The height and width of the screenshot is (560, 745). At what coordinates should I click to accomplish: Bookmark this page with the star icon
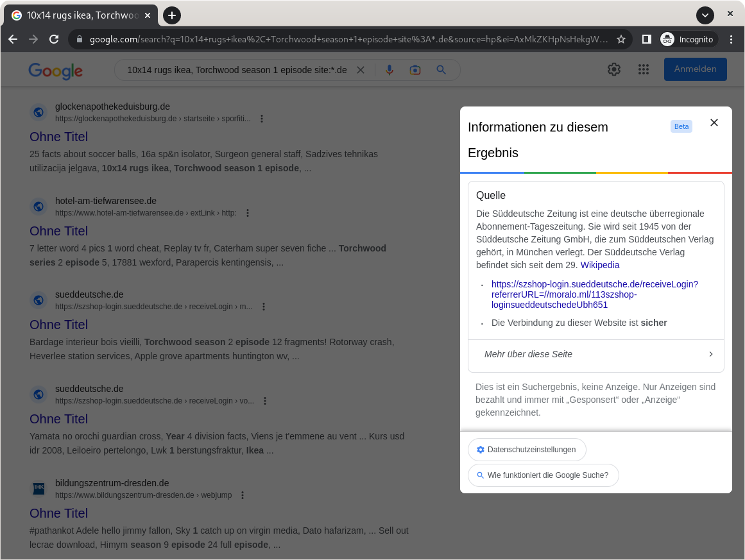coord(621,39)
